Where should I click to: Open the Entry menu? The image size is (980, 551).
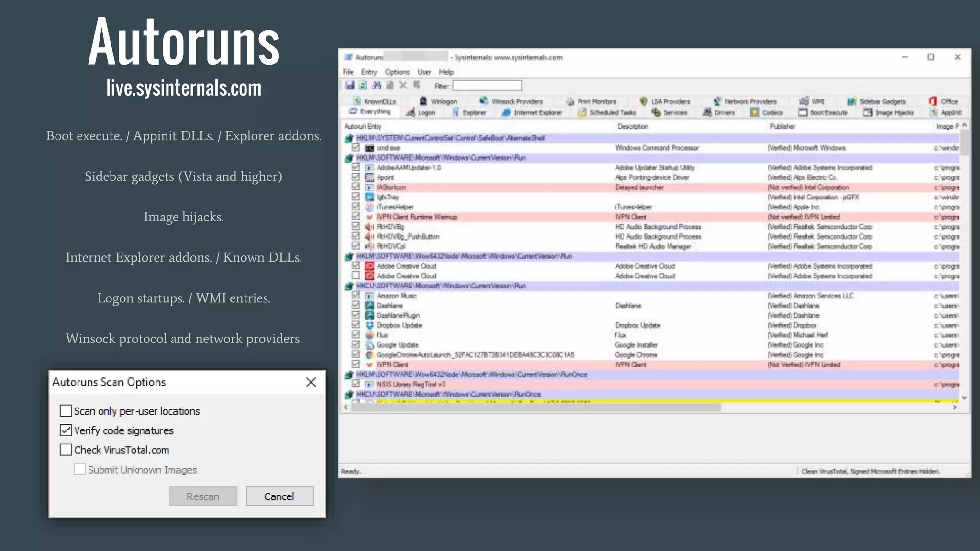pyautogui.click(x=369, y=72)
